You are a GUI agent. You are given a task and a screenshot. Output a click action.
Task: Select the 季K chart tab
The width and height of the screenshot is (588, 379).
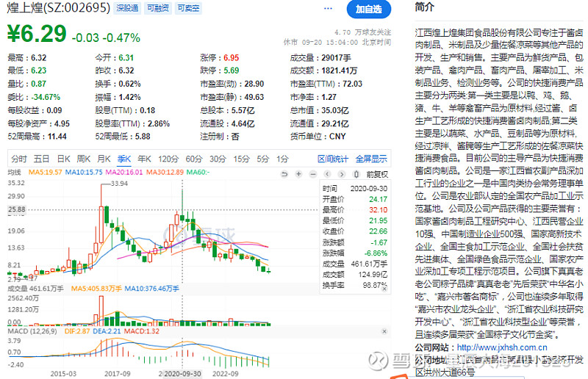(124, 159)
